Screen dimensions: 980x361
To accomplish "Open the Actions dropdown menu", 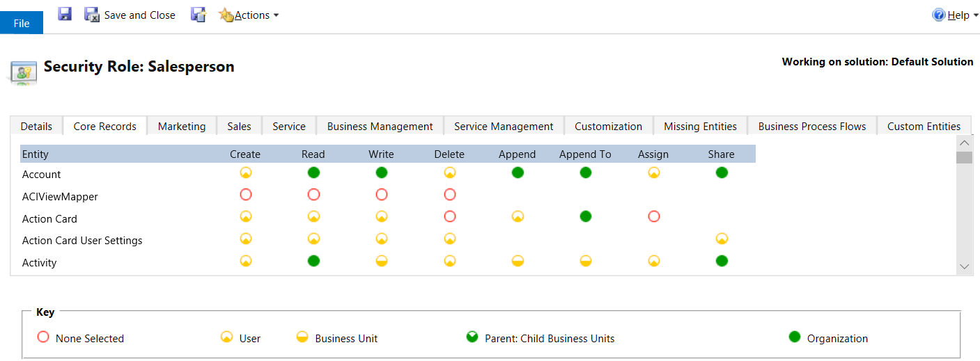I will [x=252, y=15].
